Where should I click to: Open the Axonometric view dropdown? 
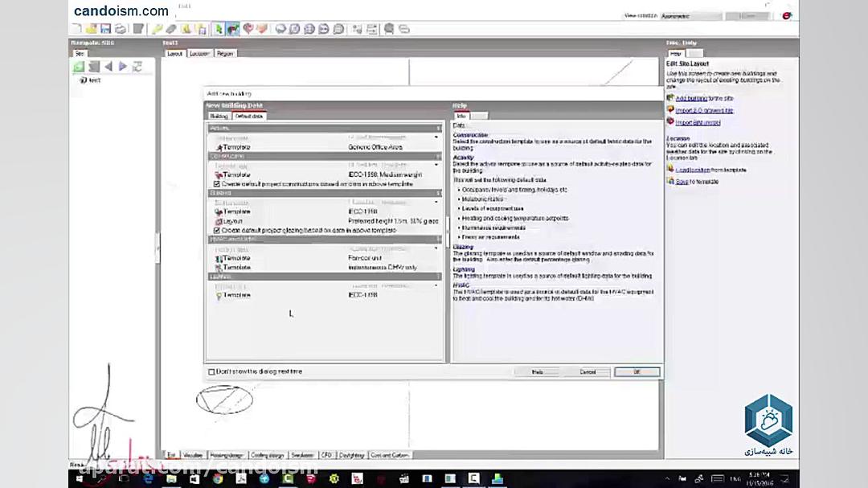pos(691,16)
